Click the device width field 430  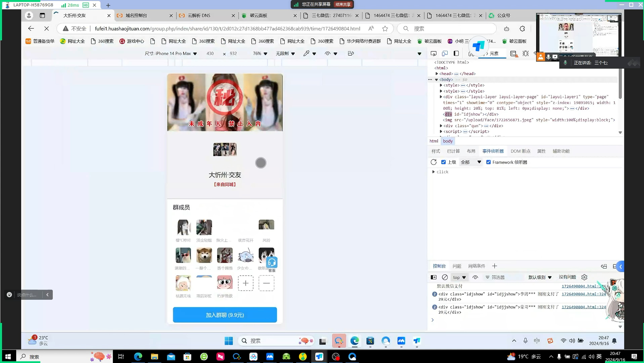coord(210,53)
